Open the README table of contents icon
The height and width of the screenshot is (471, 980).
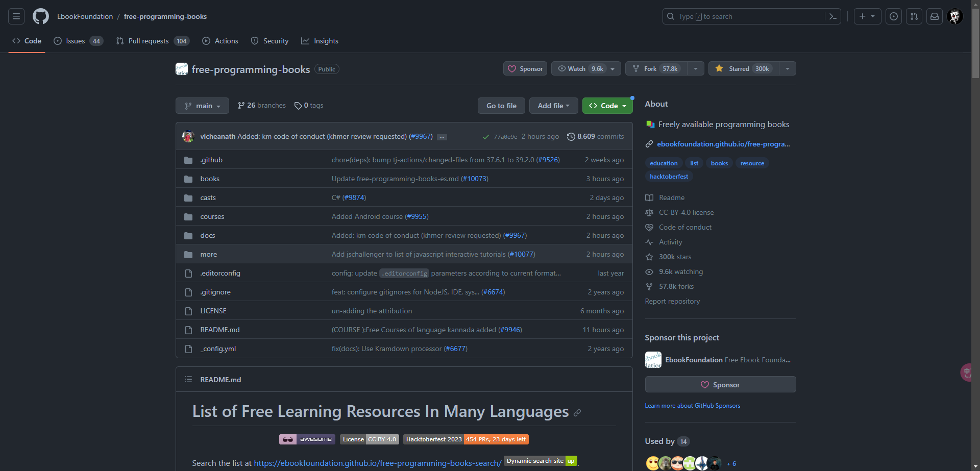tap(188, 379)
